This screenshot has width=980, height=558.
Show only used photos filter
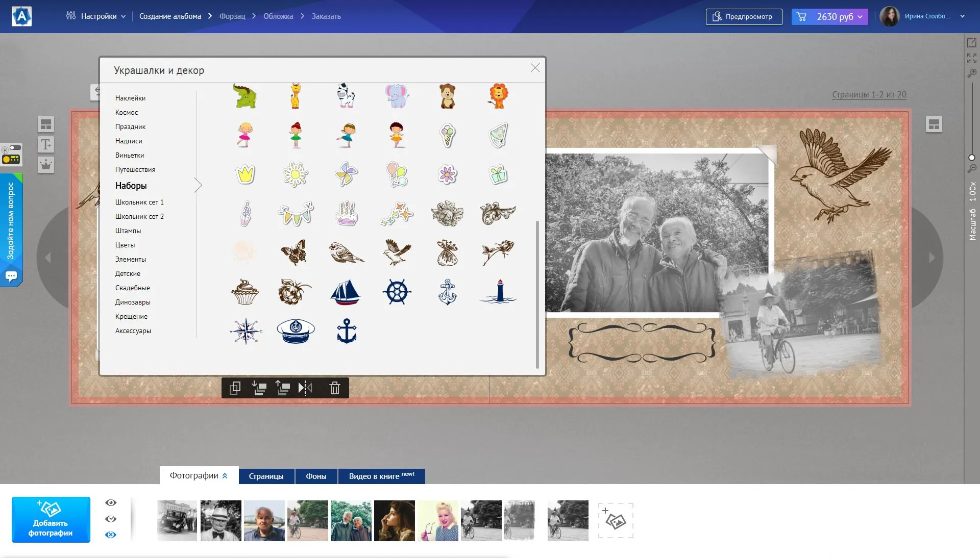[x=111, y=519]
